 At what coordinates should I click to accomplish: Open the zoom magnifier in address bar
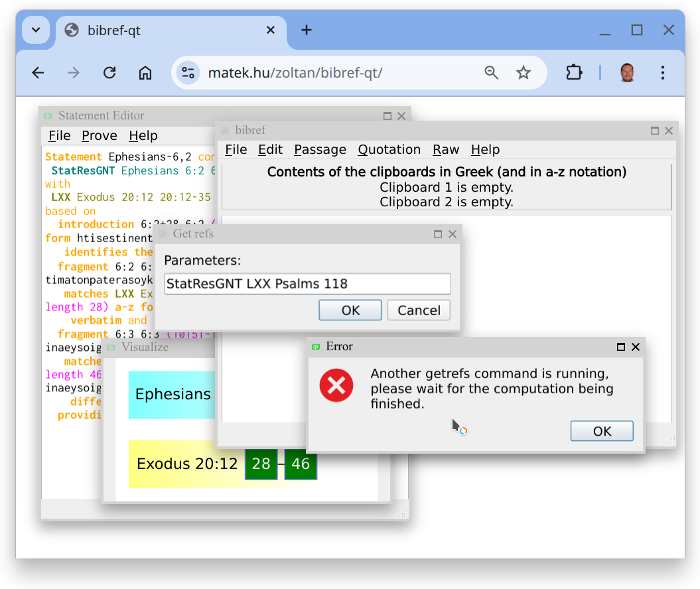pos(491,73)
